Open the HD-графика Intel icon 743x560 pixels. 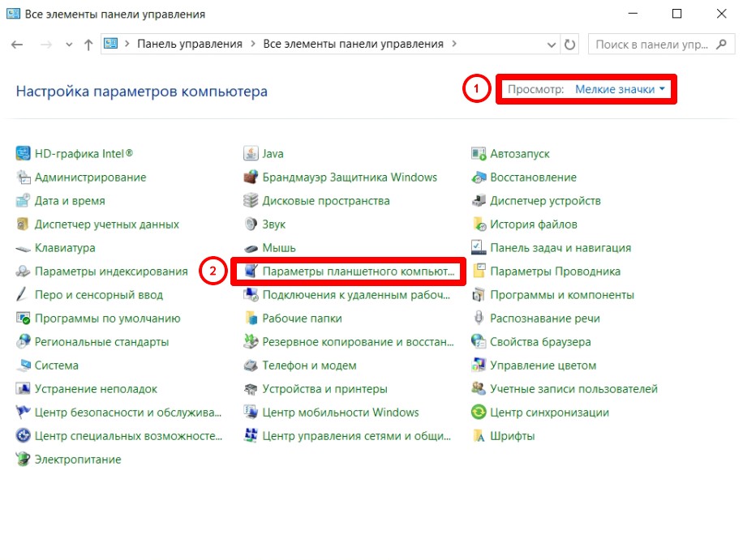tap(23, 153)
